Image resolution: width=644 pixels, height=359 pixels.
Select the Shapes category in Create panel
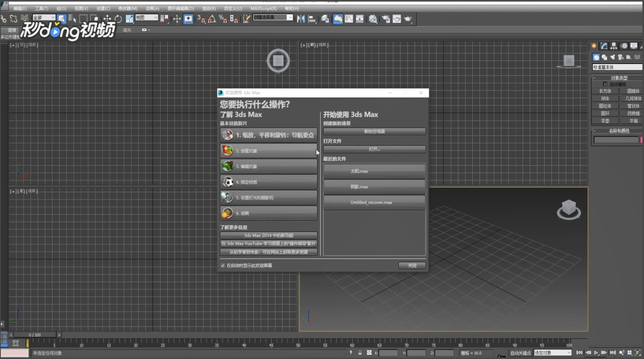pyautogui.click(x=604, y=57)
